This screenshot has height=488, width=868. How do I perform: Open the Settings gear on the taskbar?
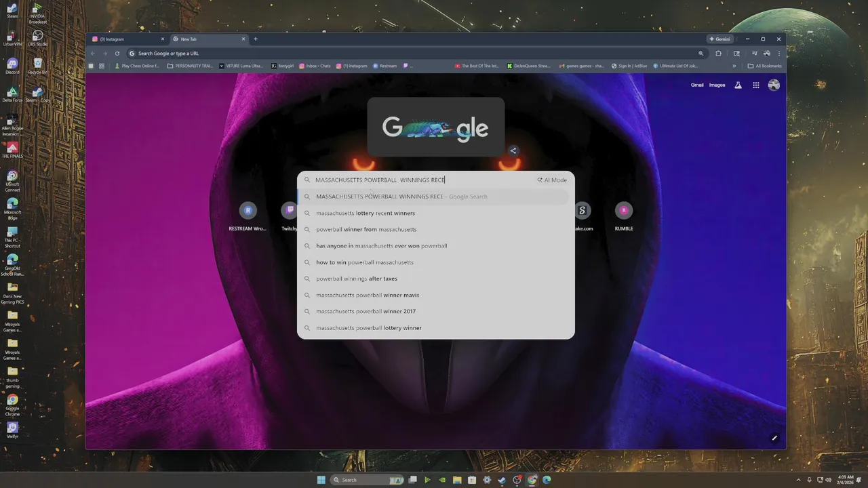click(487, 480)
